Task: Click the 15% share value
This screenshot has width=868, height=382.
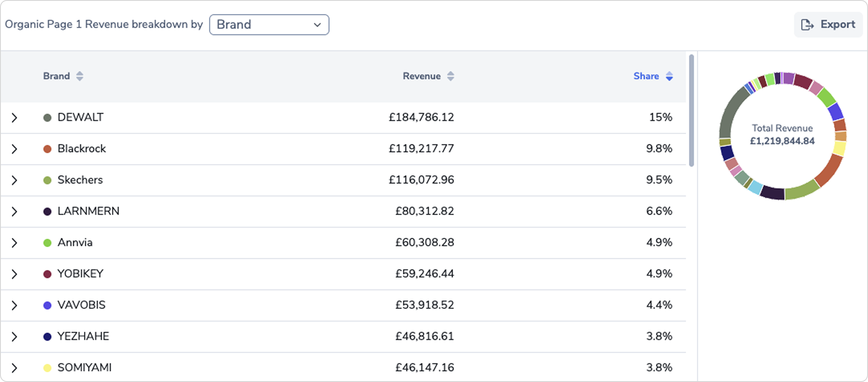Action: tap(661, 117)
